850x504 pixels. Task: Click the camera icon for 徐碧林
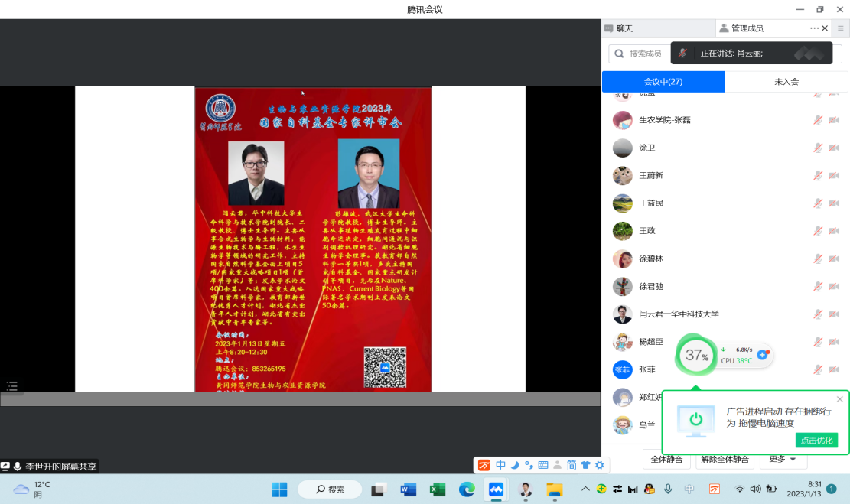point(834,259)
